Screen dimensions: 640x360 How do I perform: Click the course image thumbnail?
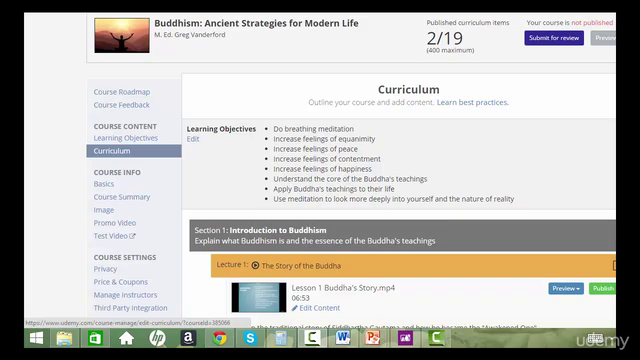[122, 35]
